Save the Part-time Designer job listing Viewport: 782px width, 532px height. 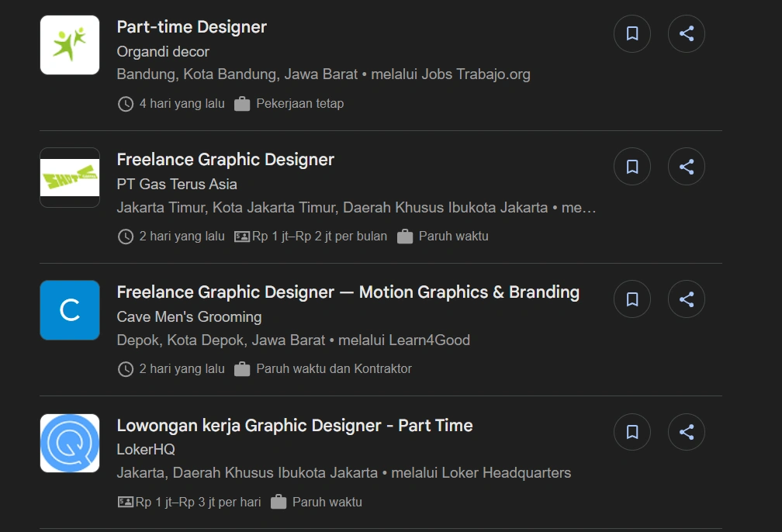click(632, 33)
